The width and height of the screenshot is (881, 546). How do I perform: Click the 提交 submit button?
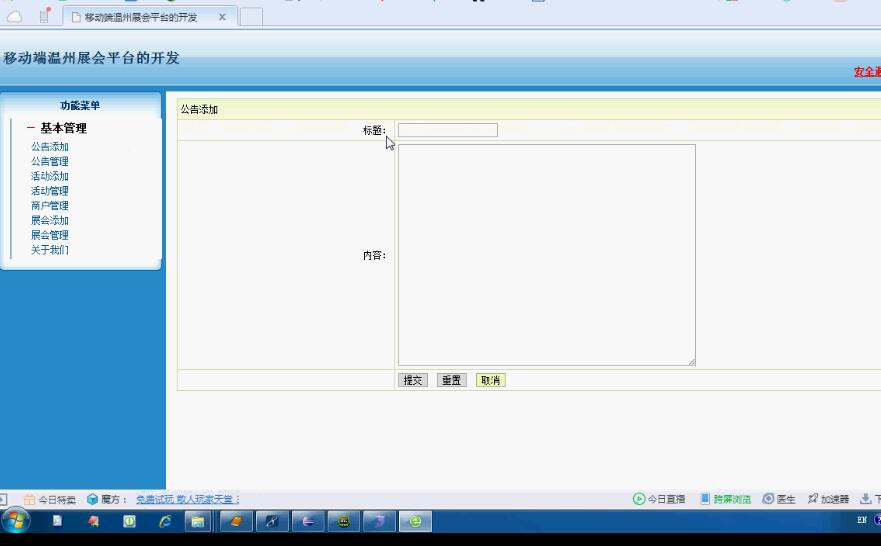(413, 380)
